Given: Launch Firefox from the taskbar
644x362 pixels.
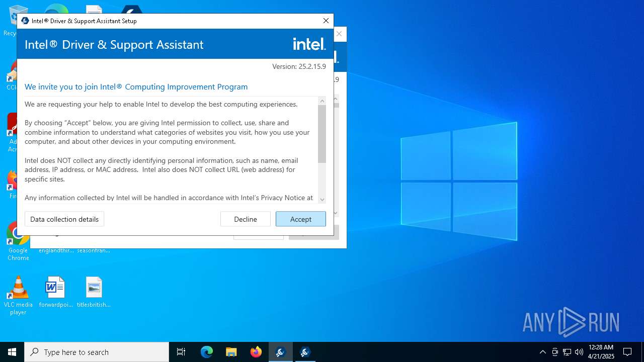Looking at the screenshot, I should click(x=256, y=352).
